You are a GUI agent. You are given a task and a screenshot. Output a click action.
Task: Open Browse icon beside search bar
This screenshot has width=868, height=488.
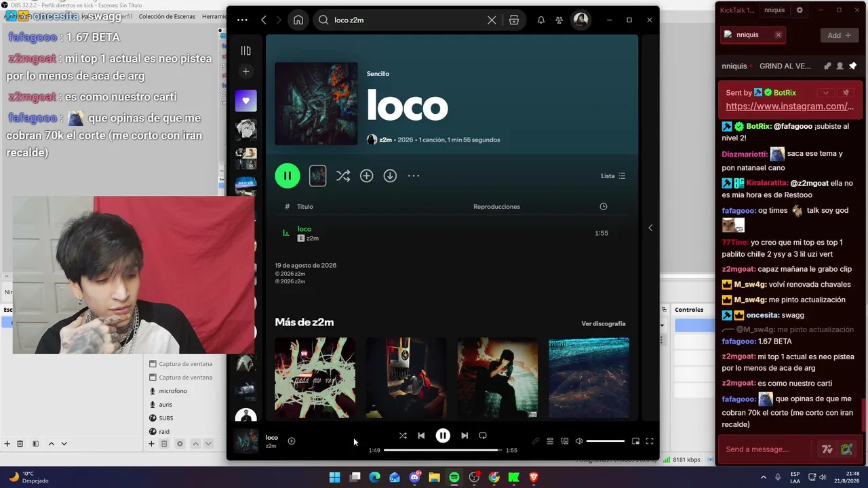coord(514,20)
